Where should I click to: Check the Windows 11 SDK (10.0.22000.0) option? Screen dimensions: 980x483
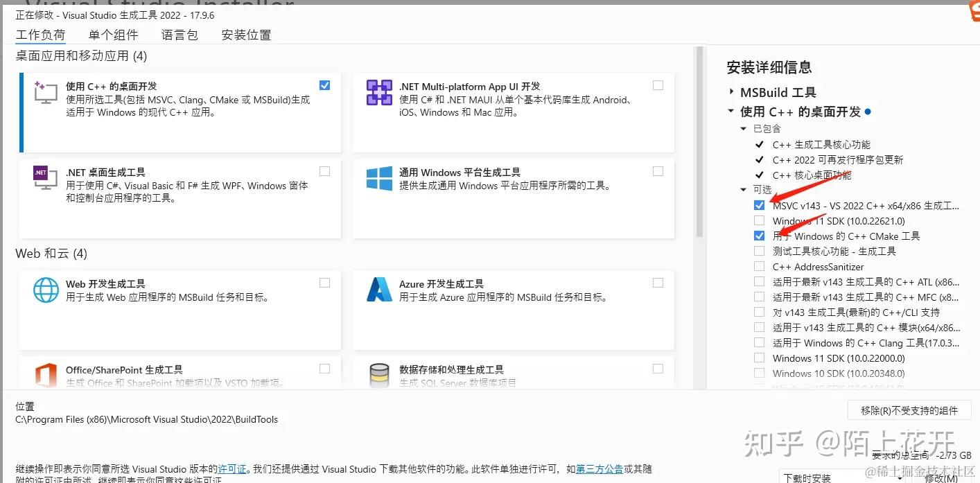pyautogui.click(x=760, y=358)
